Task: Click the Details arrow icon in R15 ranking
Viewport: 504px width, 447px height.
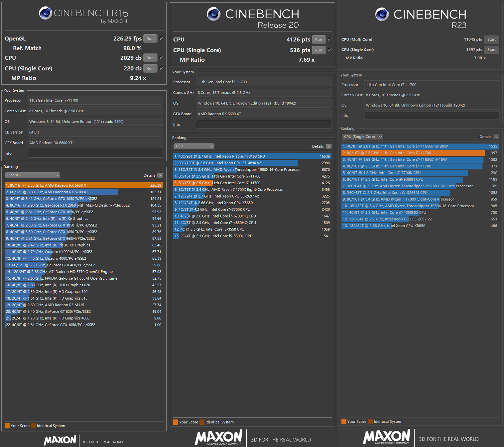Action: click(160, 175)
